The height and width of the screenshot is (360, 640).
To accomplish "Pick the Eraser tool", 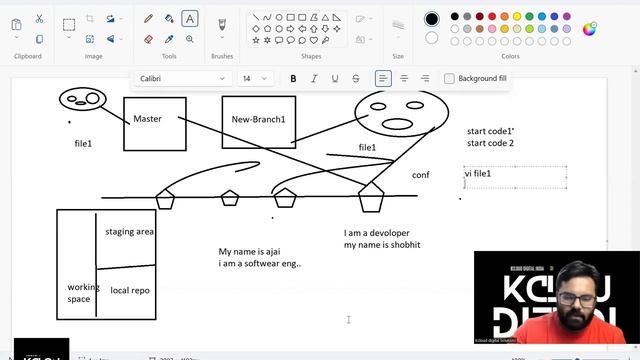I will 149,39.
